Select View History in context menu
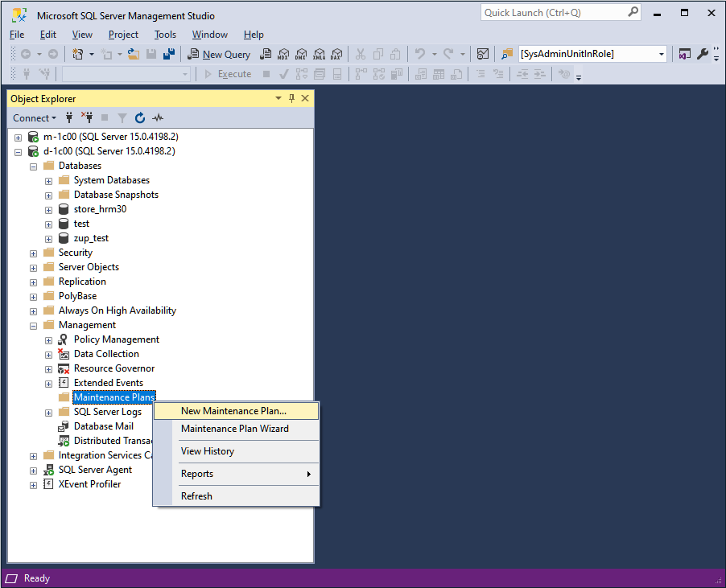The width and height of the screenshot is (726, 588). point(236,451)
